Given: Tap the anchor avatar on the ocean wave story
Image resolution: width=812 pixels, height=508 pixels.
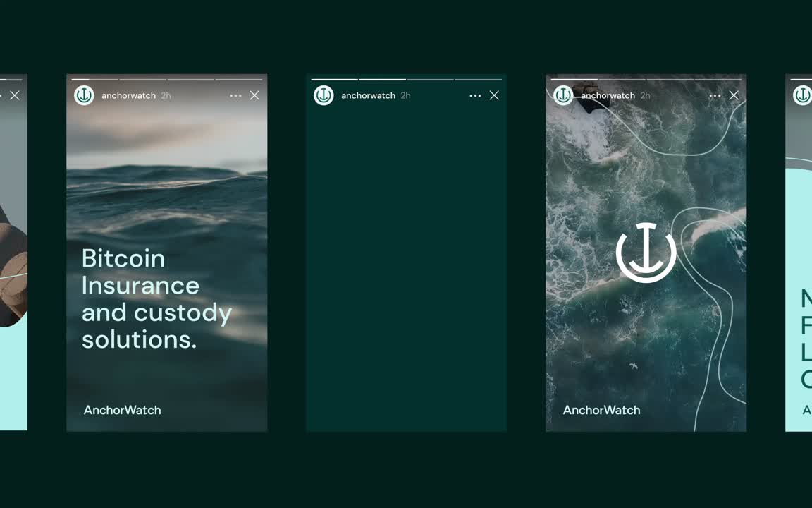Looking at the screenshot, I should click(563, 95).
